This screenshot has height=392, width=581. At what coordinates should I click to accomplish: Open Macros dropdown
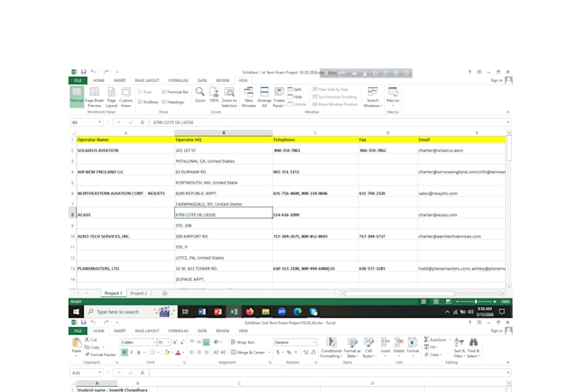[x=393, y=96]
